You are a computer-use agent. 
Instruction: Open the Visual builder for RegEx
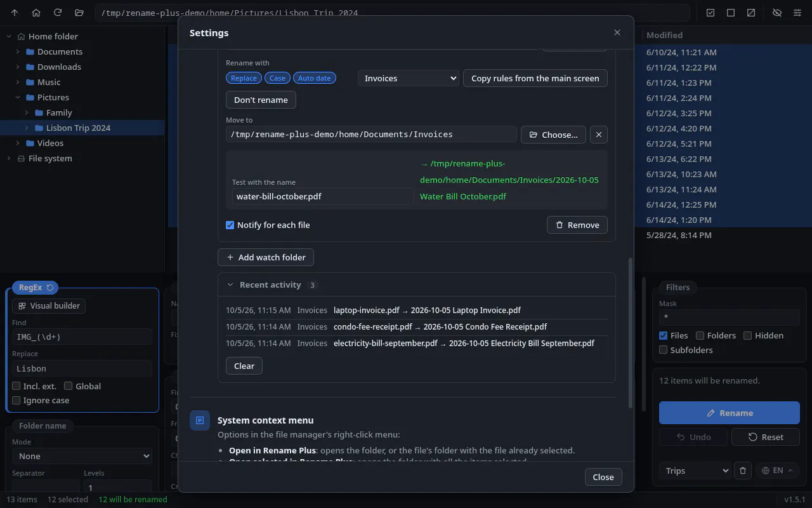(49, 305)
